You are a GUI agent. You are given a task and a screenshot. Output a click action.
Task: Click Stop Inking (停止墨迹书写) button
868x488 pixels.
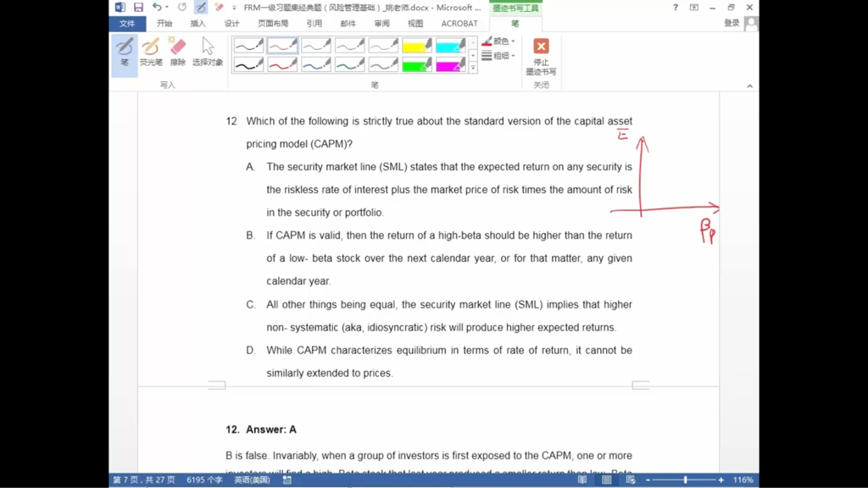click(x=541, y=57)
